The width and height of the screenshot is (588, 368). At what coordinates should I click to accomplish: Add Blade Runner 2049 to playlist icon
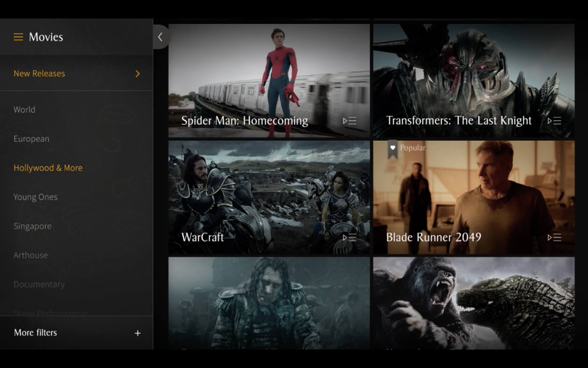(554, 238)
